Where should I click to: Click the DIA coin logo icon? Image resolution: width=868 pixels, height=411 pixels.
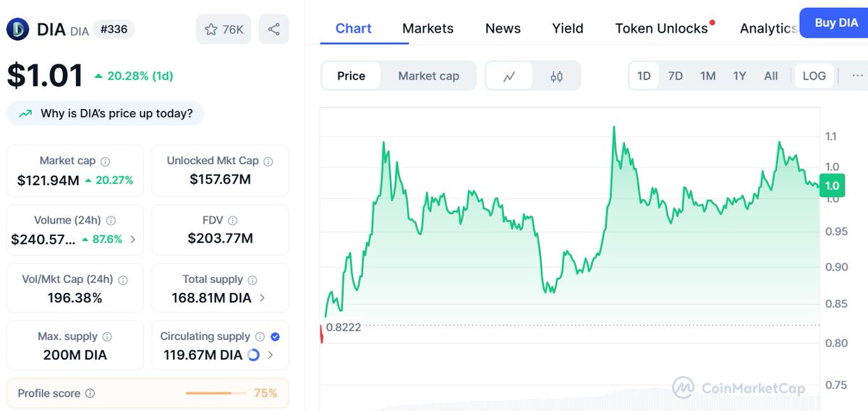click(18, 30)
